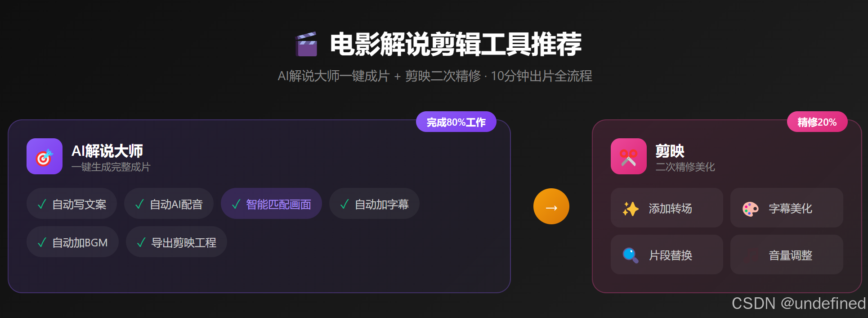The image size is (868, 318).
Task: Click the 完成80%工作 purple badge
Action: [x=456, y=122]
